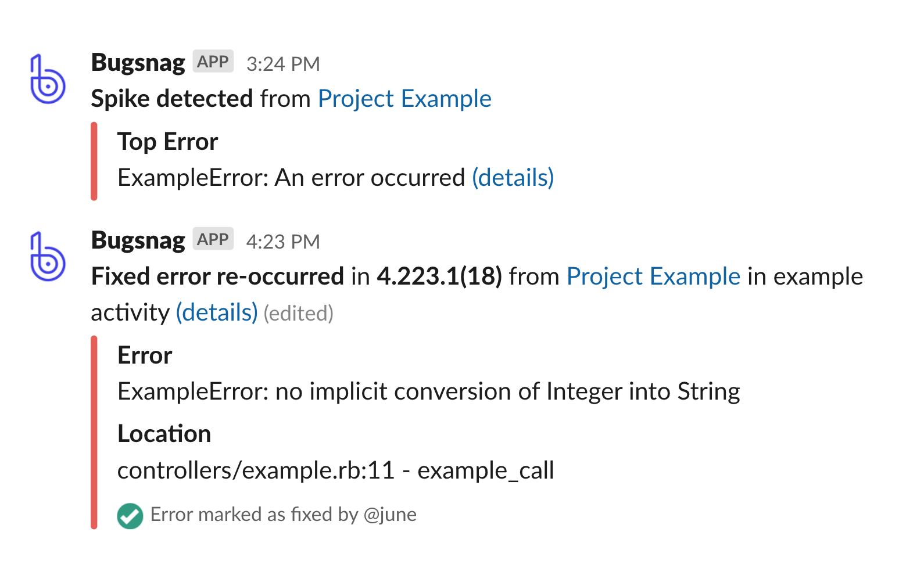Image resolution: width=924 pixels, height=575 pixels.
Task: Open Project Example link in the re-occurred error message
Action: tap(653, 276)
